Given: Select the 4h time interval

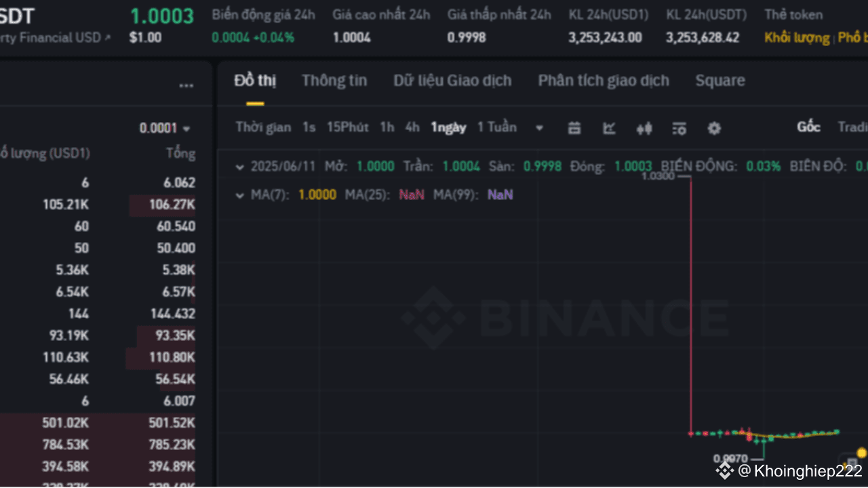Looking at the screenshot, I should [x=412, y=127].
